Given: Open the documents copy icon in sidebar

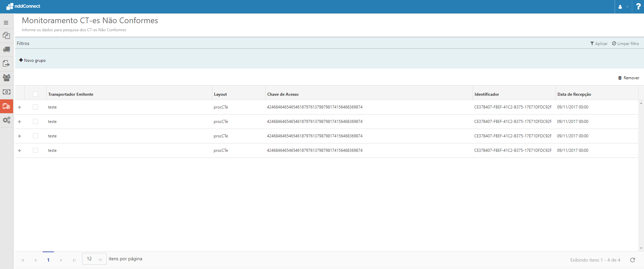Looking at the screenshot, I should point(6,36).
